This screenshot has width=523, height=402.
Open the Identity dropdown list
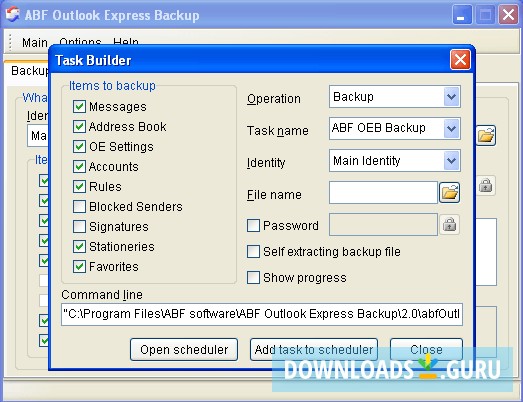452,161
